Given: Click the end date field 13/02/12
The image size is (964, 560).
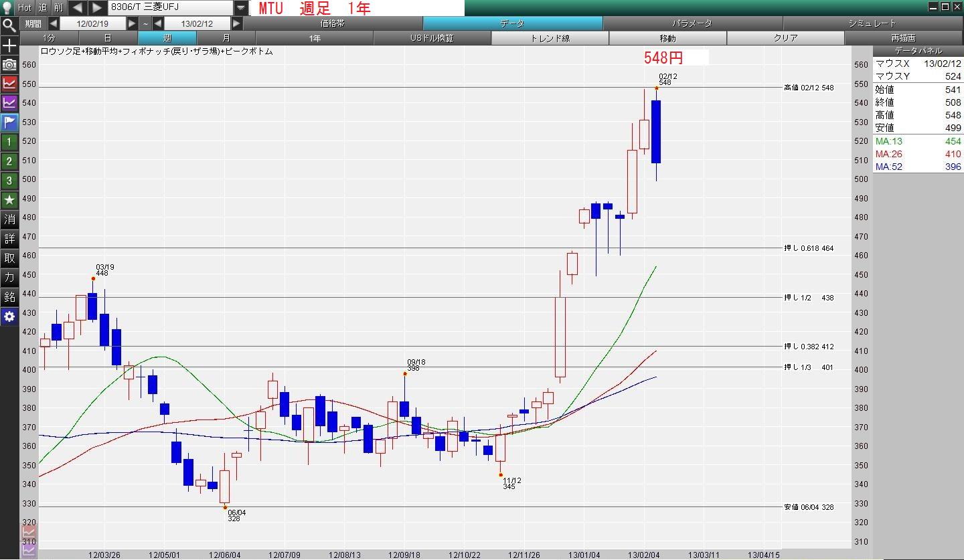Looking at the screenshot, I should [197, 23].
